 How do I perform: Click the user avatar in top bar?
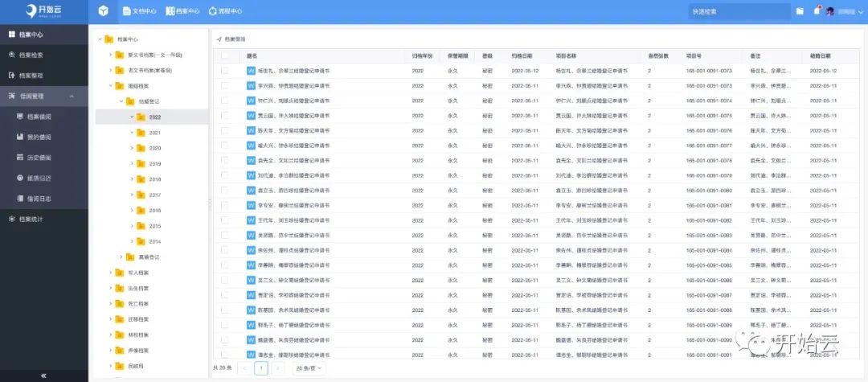[831, 11]
